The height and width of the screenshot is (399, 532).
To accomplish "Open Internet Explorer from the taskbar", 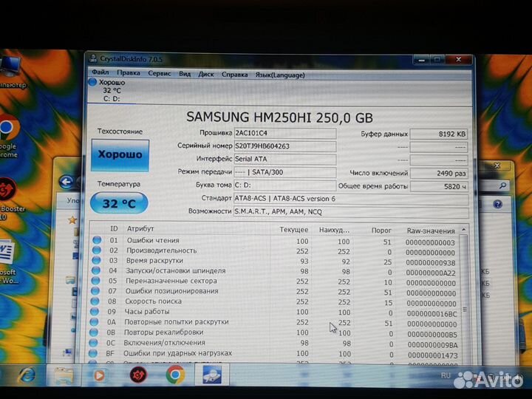I will click(27, 375).
